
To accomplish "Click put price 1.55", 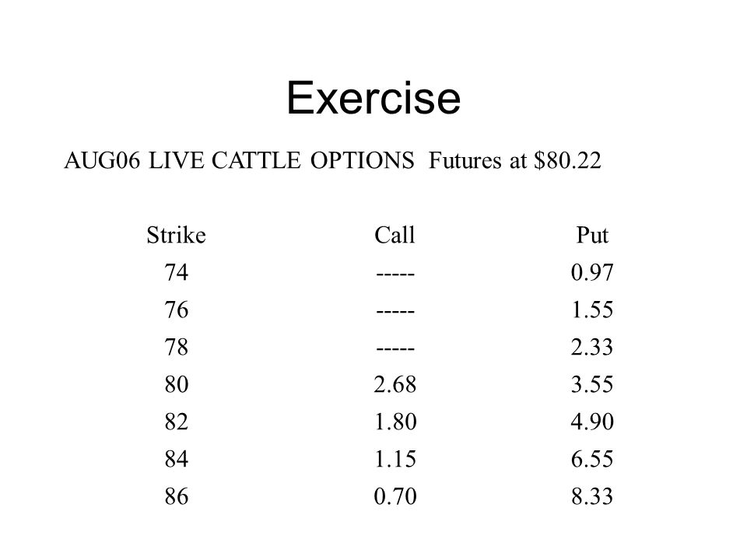I will [x=592, y=310].
